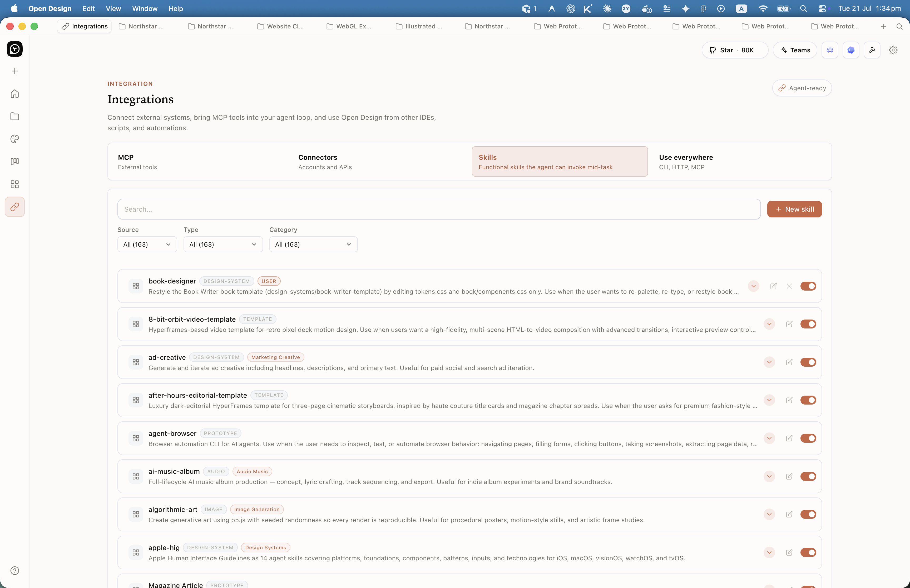Viewport: 910px width, 588px height.
Task: Disable the book-designer skill toggle
Action: tap(808, 286)
